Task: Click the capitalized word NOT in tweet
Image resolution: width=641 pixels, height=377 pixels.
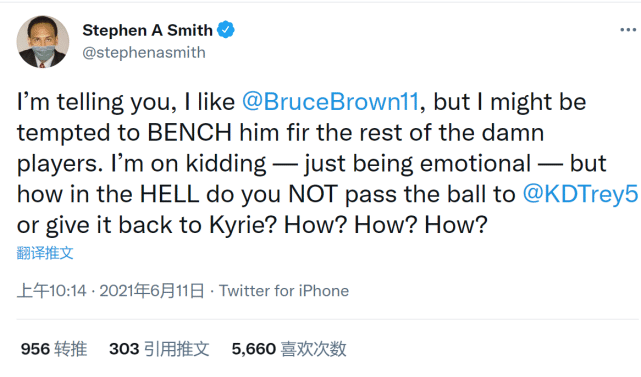Action: [x=313, y=194]
